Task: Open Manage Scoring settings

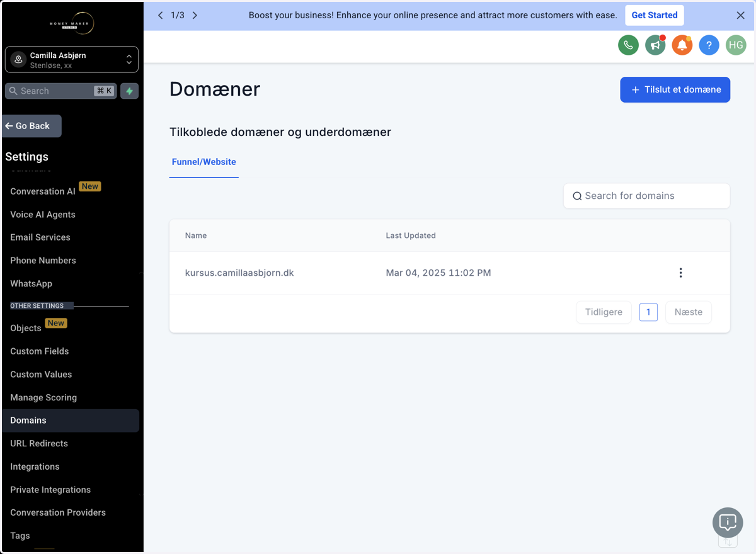Action: (43, 398)
